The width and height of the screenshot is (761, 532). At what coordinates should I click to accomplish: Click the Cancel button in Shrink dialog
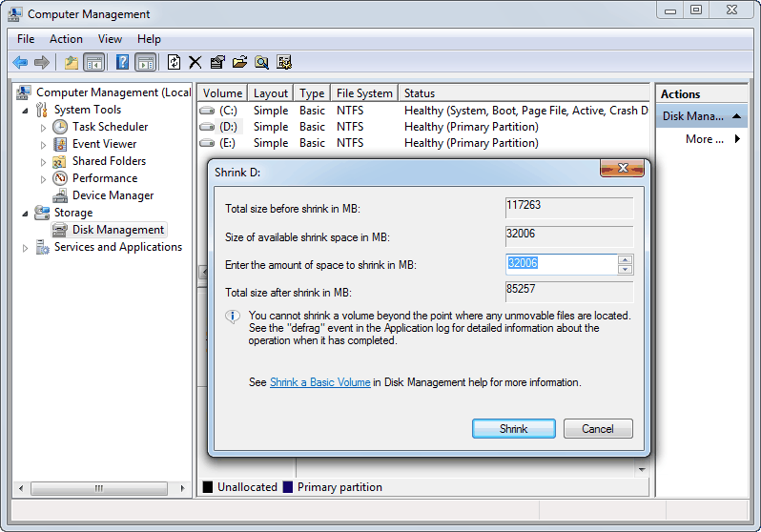598,429
